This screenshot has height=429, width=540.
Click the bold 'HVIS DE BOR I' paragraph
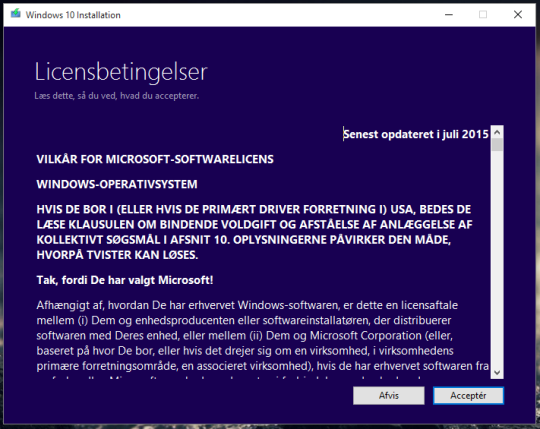(x=255, y=232)
